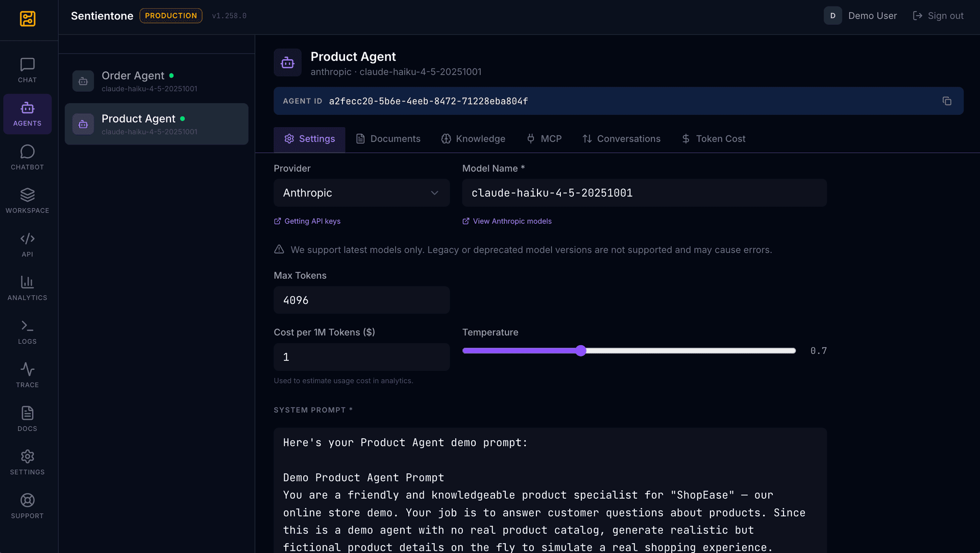Click the legacy models warning triangle icon

click(x=279, y=249)
